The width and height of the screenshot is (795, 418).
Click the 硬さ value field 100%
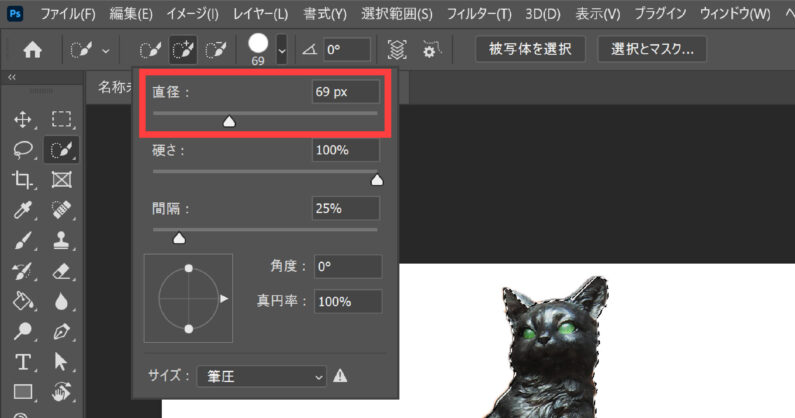(x=346, y=150)
